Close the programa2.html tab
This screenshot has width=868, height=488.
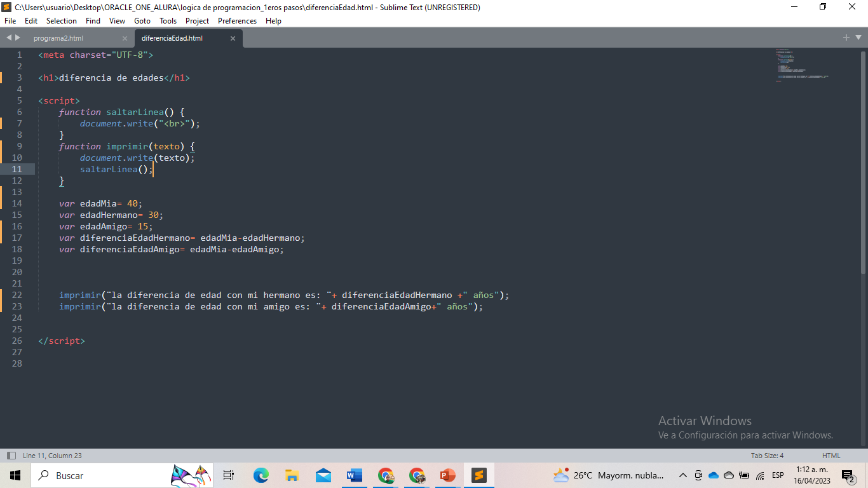click(x=125, y=38)
